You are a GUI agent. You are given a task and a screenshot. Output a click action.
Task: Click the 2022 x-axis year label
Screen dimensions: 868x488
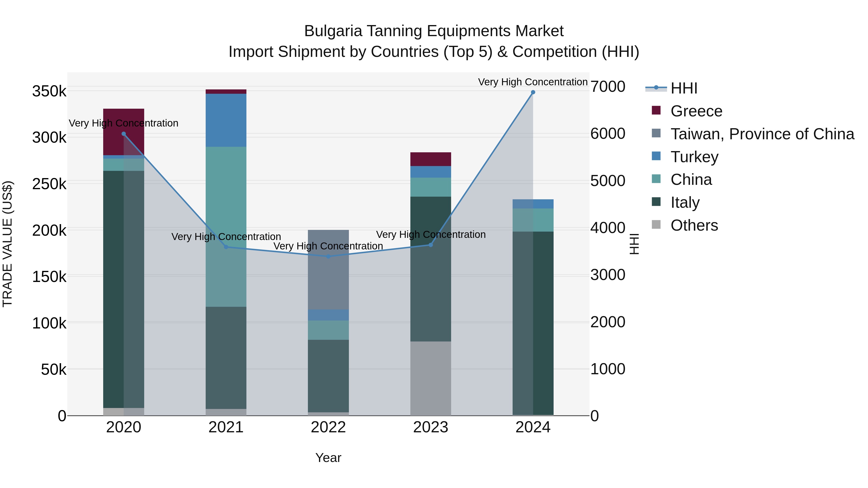(329, 427)
